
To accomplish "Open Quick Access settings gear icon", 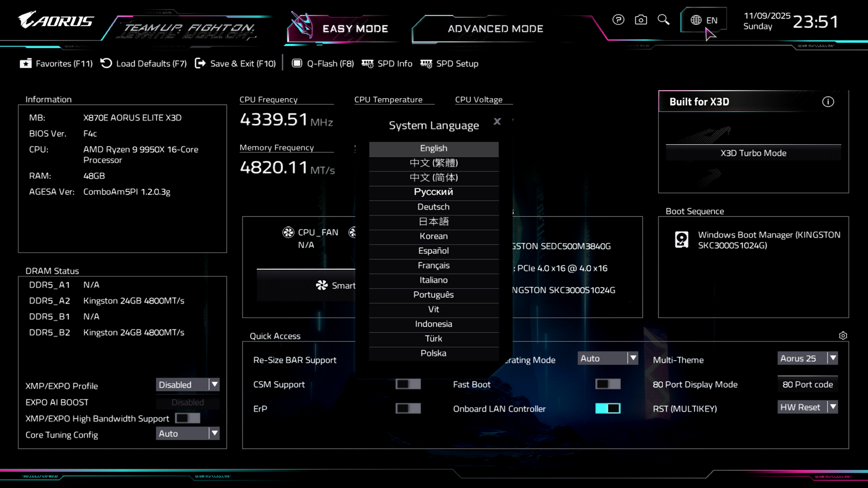I will (843, 336).
